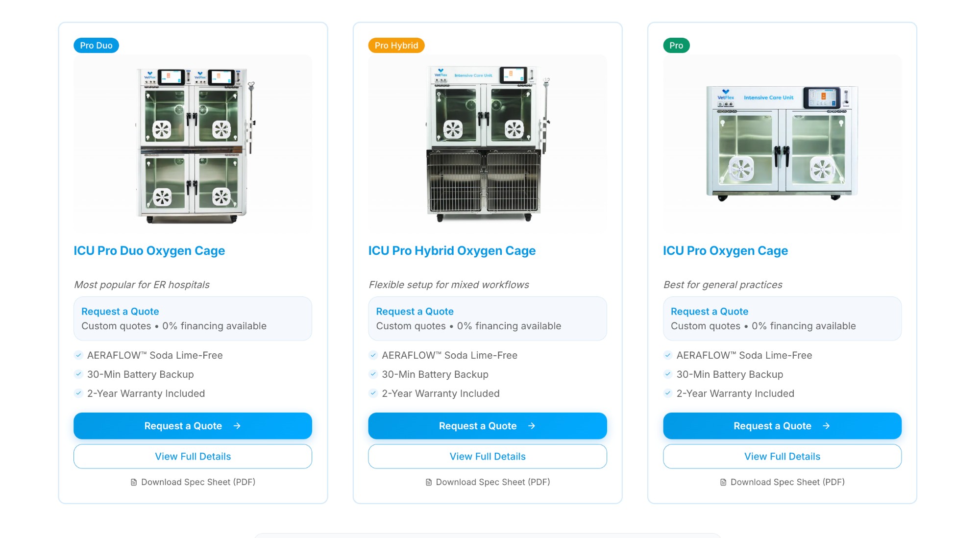
Task: Click 'AERAFLOW Soda Lime-Free' in ICU Pro card
Action: 744,356
